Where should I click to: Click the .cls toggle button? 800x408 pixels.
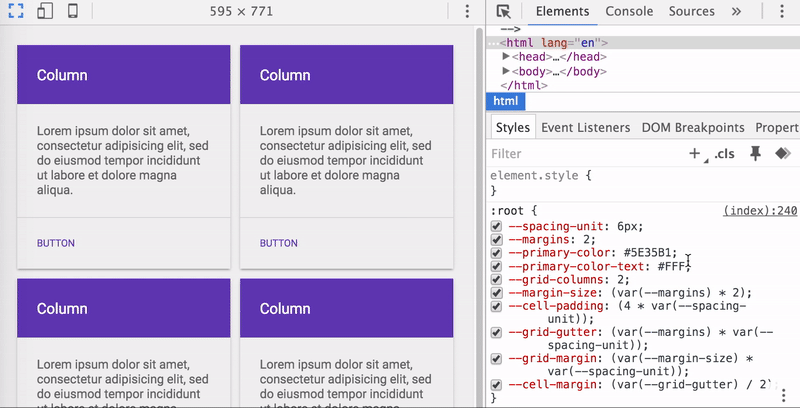click(724, 154)
